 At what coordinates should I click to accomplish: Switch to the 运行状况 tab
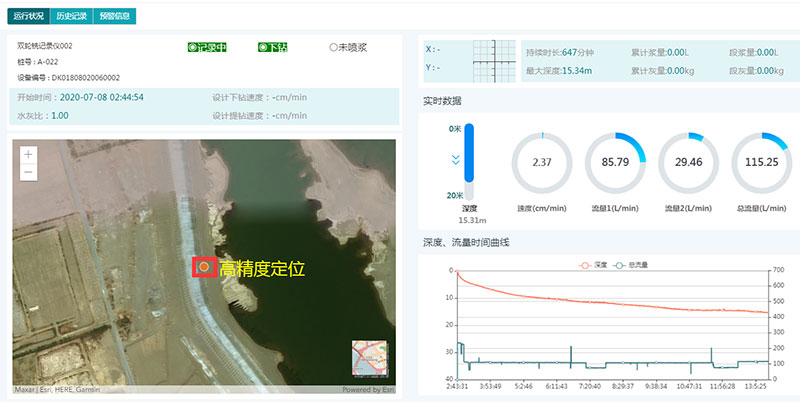click(29, 16)
